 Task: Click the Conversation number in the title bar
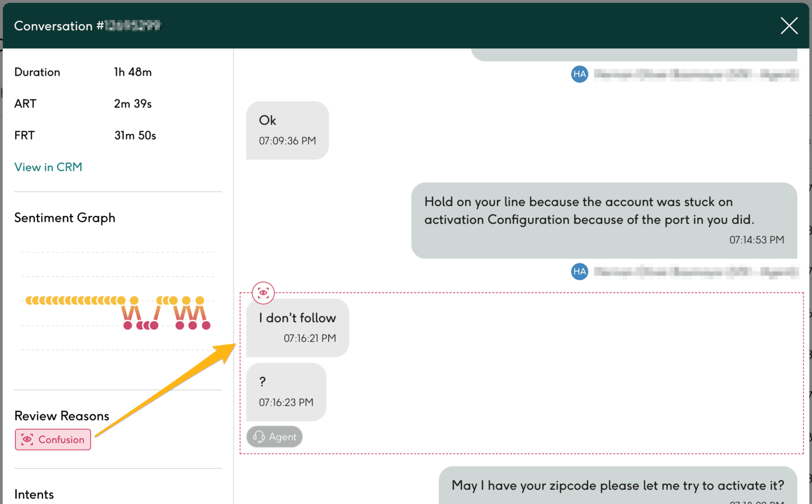tap(87, 26)
